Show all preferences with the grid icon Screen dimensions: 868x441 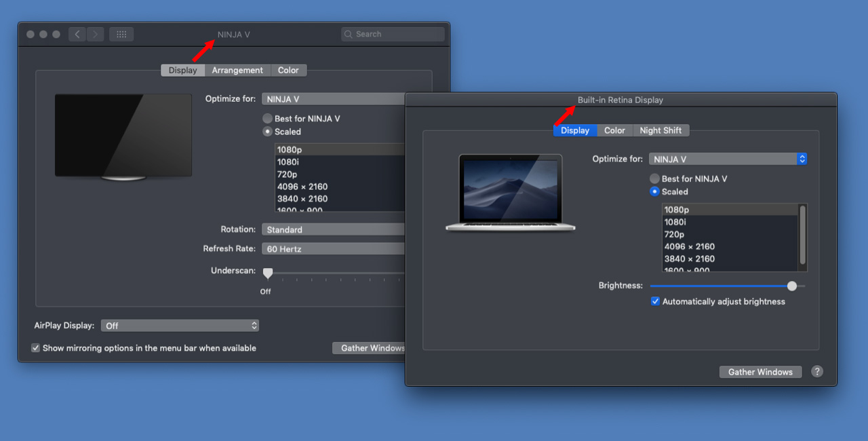(x=121, y=34)
